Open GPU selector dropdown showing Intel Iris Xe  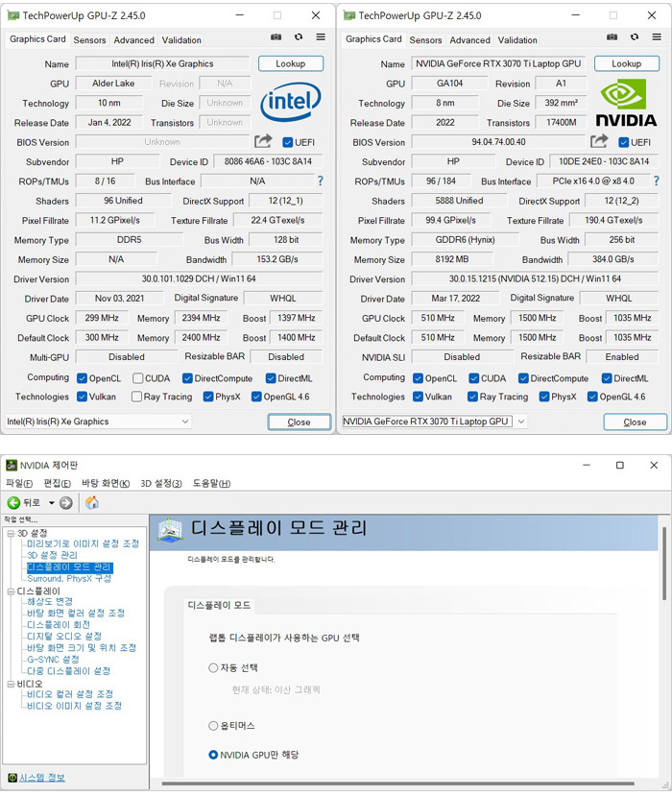coord(98,422)
